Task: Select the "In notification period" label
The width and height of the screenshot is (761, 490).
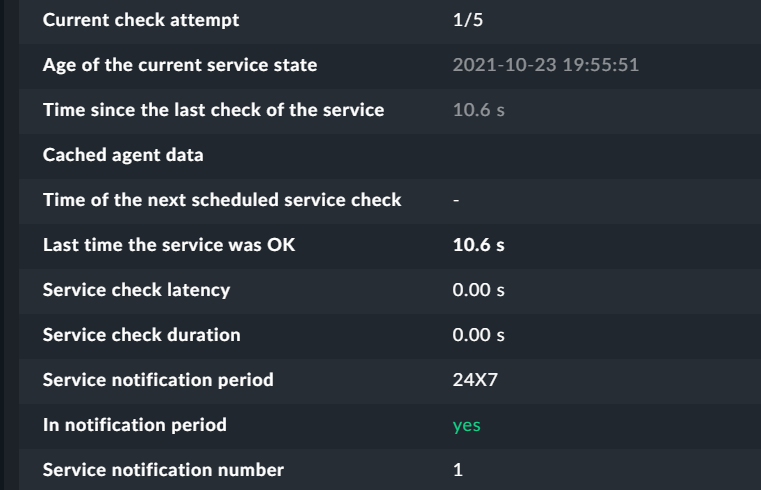Action: tap(135, 425)
